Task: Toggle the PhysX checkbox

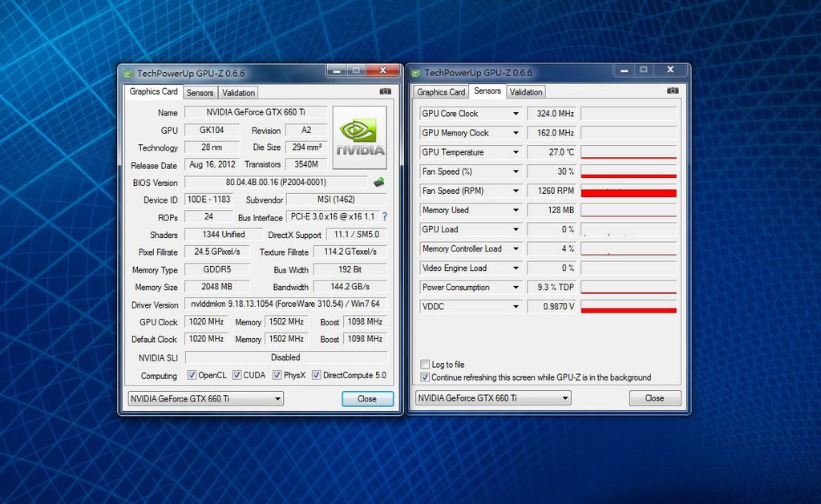Action: click(x=277, y=375)
